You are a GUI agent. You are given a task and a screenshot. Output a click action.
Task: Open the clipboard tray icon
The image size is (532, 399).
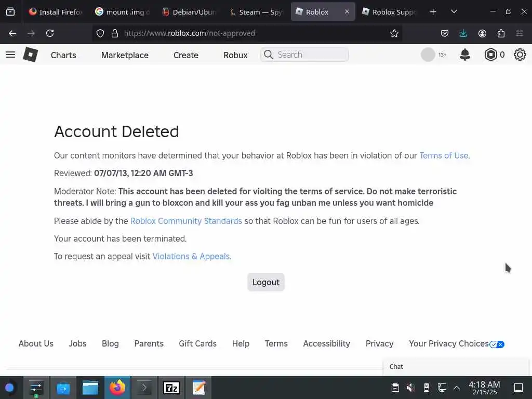point(395,388)
